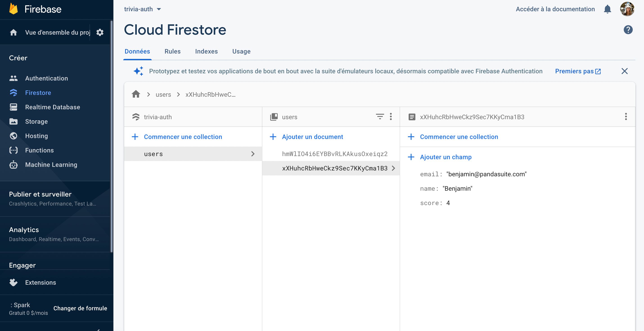Select Realtime Database in the sidebar
Screen dimensions: 644x331
(52, 107)
